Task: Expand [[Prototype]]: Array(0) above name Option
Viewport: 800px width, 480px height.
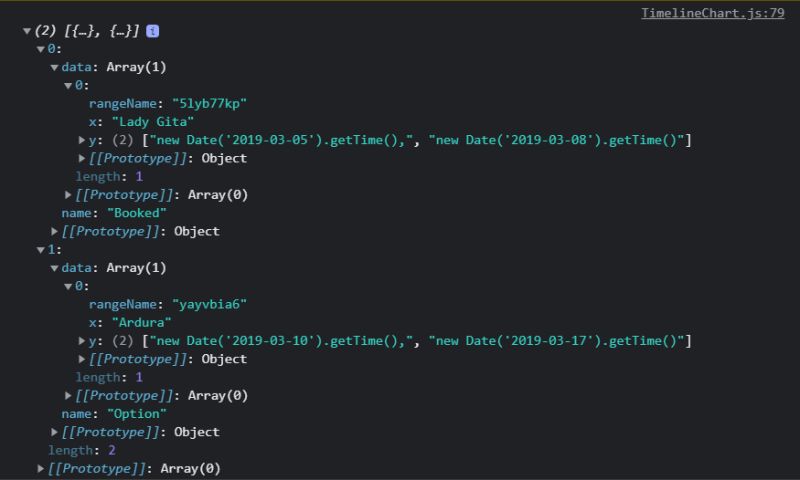Action: [x=68, y=396]
